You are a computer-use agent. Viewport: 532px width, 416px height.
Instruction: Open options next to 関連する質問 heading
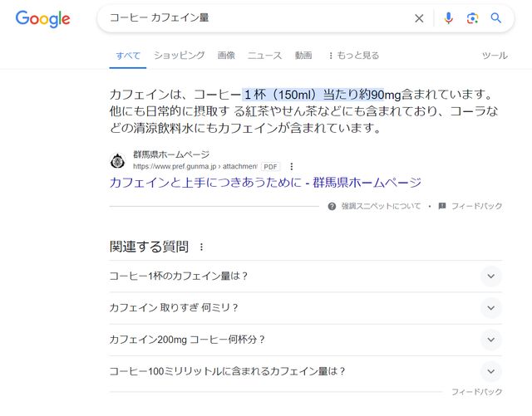coord(201,247)
